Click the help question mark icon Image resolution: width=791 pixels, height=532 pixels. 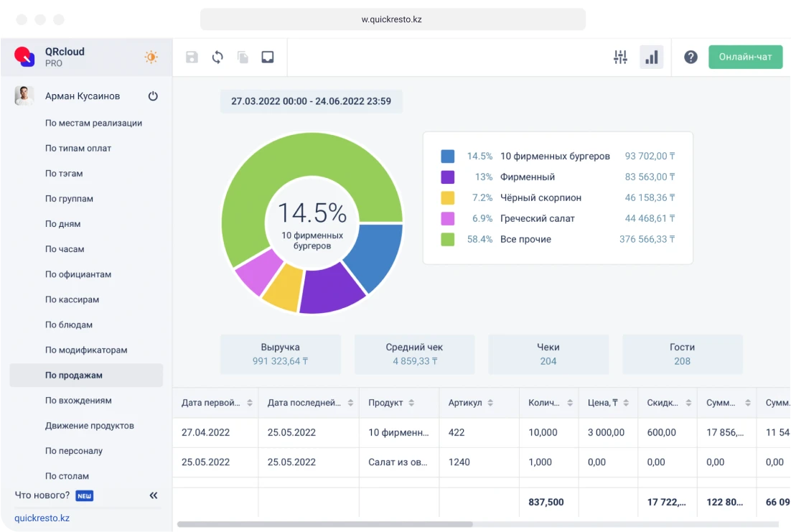(691, 57)
